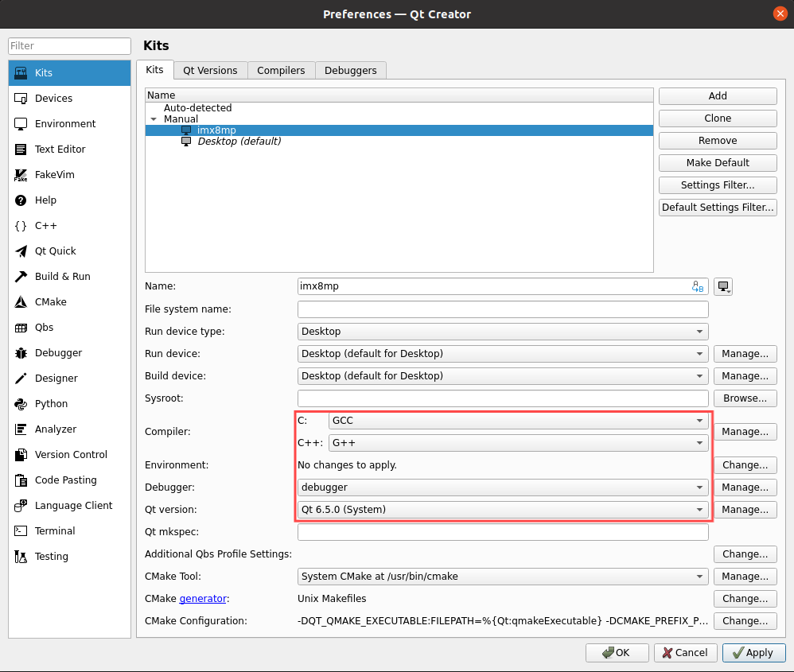Switch to the Compilers tab

(281, 70)
